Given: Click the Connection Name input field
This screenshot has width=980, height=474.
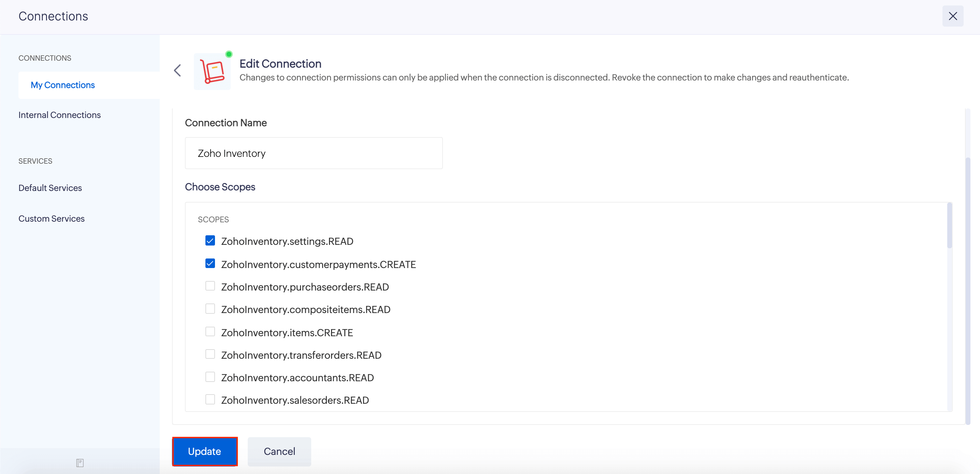Looking at the screenshot, I should pos(314,153).
